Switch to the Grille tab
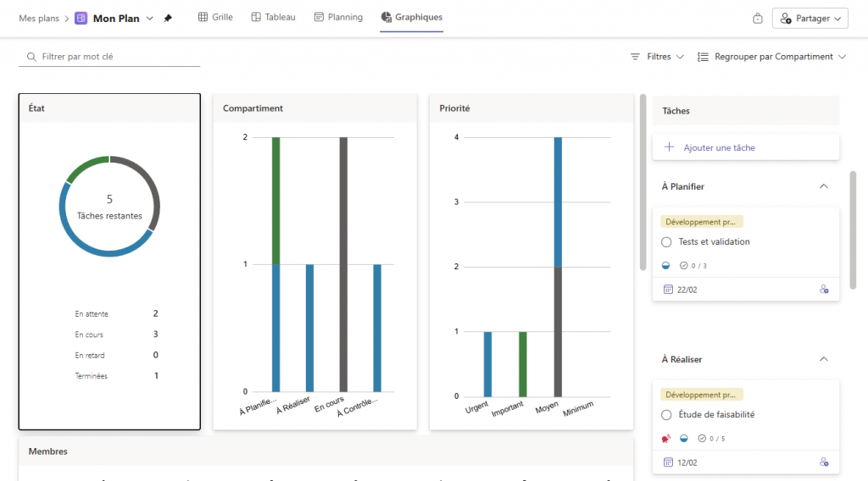 pyautogui.click(x=215, y=17)
